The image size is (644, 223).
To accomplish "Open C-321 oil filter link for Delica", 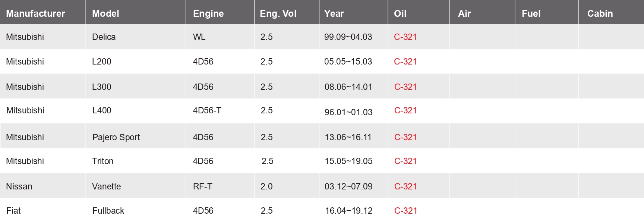I will (405, 37).
